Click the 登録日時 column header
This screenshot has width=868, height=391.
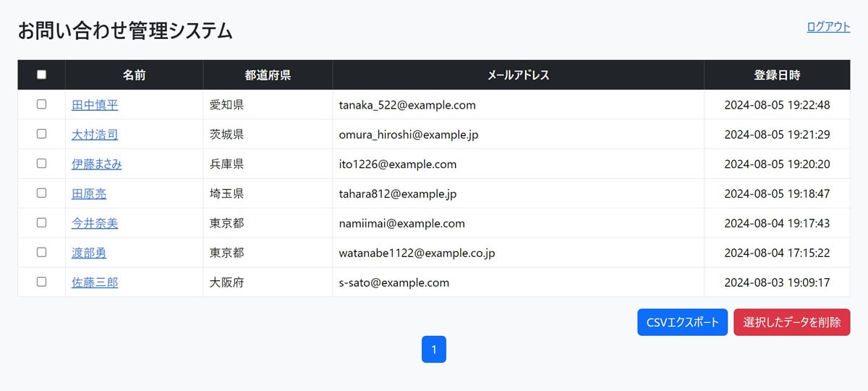click(777, 75)
